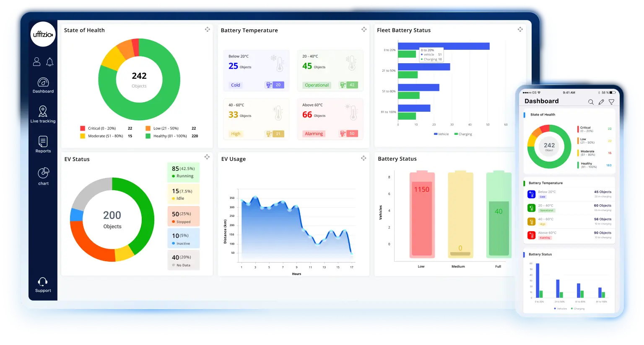Expand the State of Health widget
The height and width of the screenshot is (345, 644).
point(207,29)
